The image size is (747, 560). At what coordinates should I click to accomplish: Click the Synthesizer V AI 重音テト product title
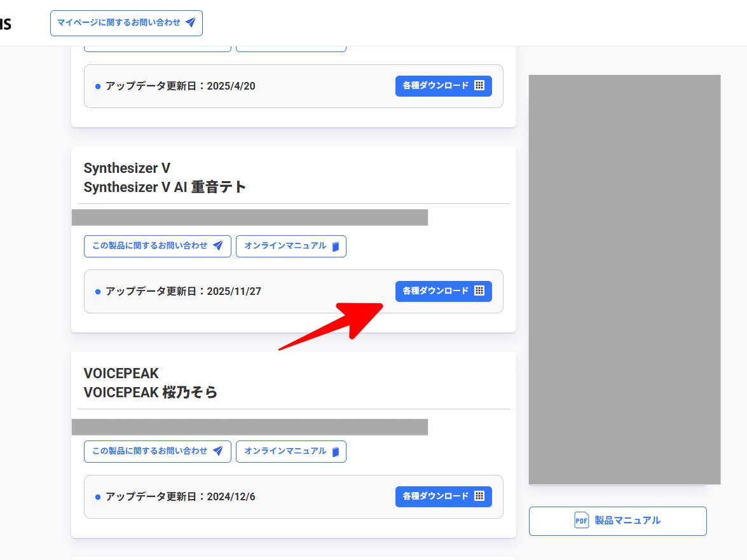(x=165, y=187)
